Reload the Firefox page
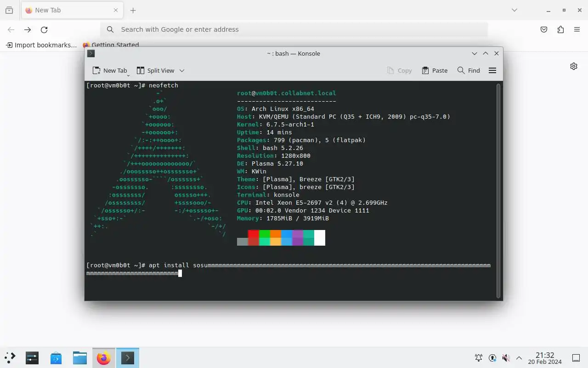The image size is (588, 368). [44, 29]
